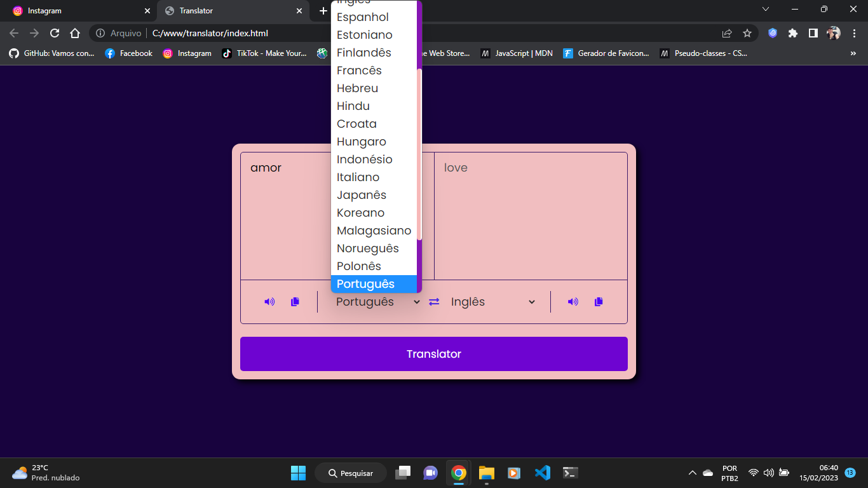Copy the translated text with the copy icon
868x488 pixels.
point(599,302)
